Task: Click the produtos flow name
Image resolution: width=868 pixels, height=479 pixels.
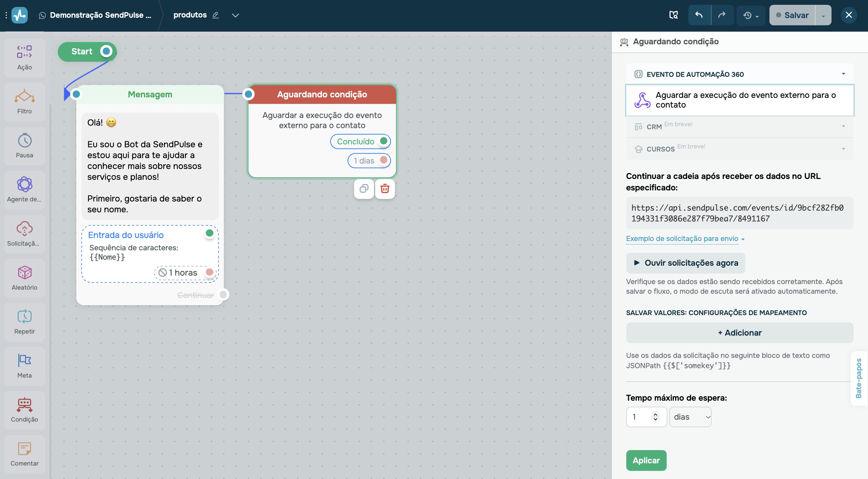Action: pyautogui.click(x=190, y=15)
